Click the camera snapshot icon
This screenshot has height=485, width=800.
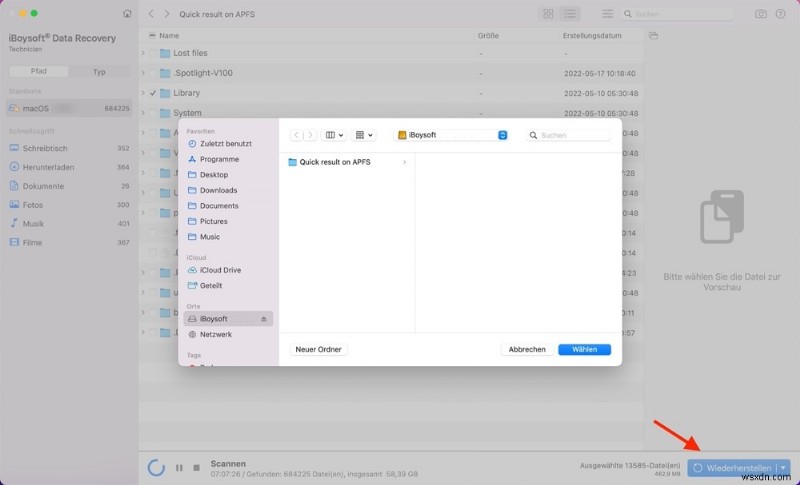761,14
